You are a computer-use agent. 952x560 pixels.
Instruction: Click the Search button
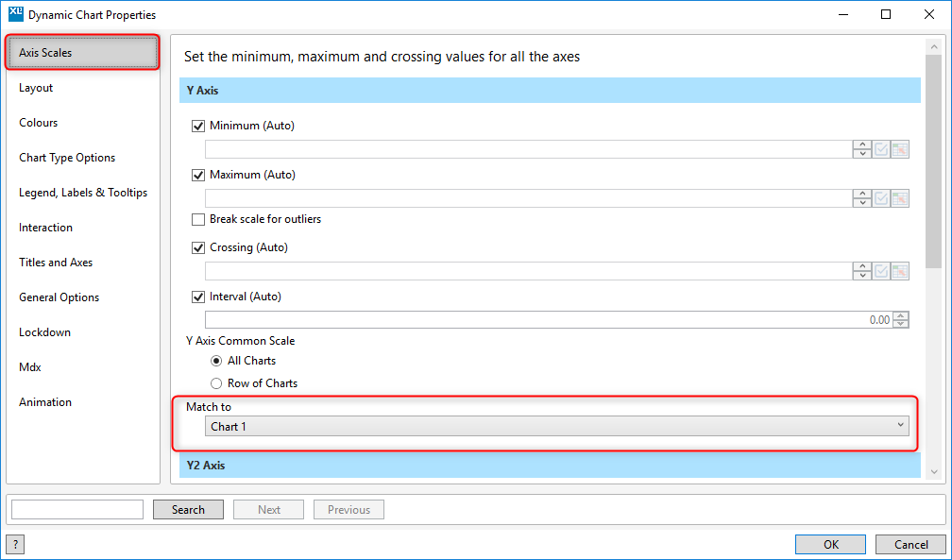tap(188, 510)
